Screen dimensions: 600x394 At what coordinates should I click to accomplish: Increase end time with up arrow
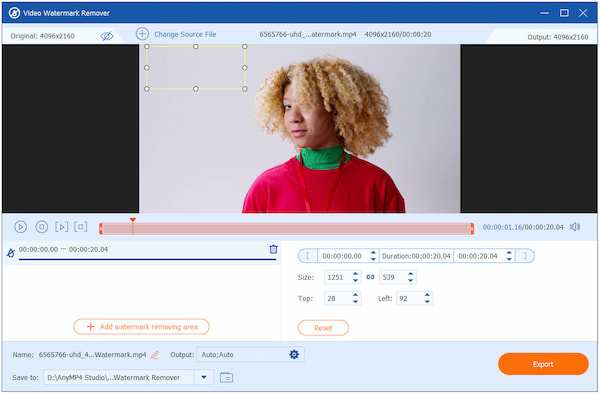coord(509,253)
